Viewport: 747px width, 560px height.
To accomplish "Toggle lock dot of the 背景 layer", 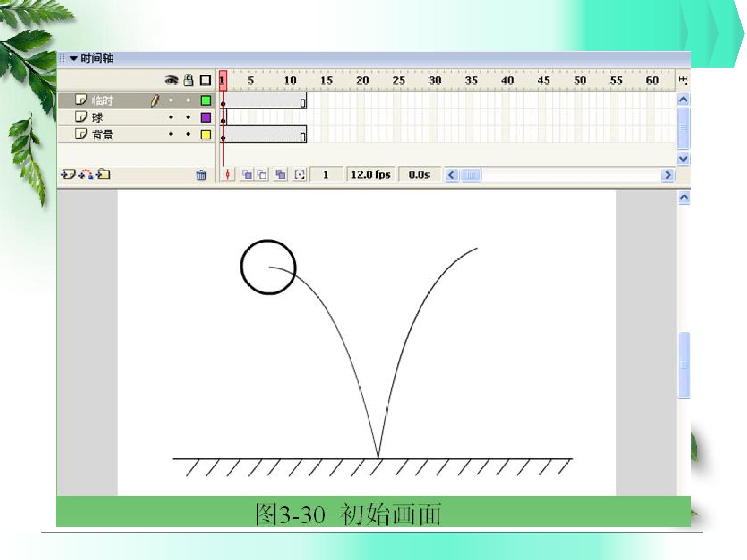I will tap(188, 134).
